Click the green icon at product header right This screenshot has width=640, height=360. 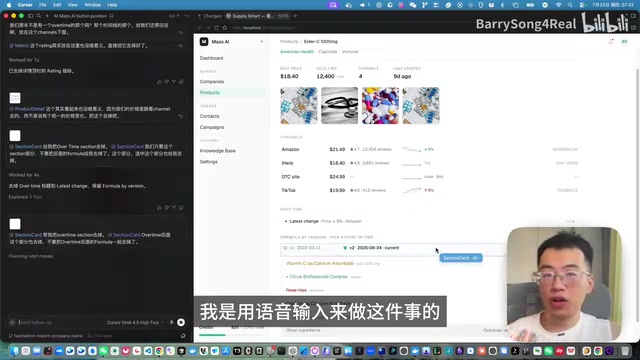pyautogui.click(x=624, y=42)
